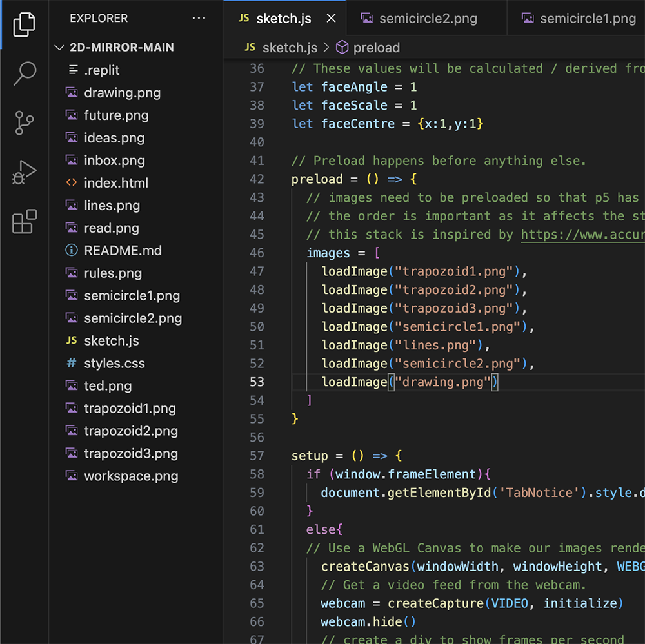Open the Explorer view icon

coord(24,24)
